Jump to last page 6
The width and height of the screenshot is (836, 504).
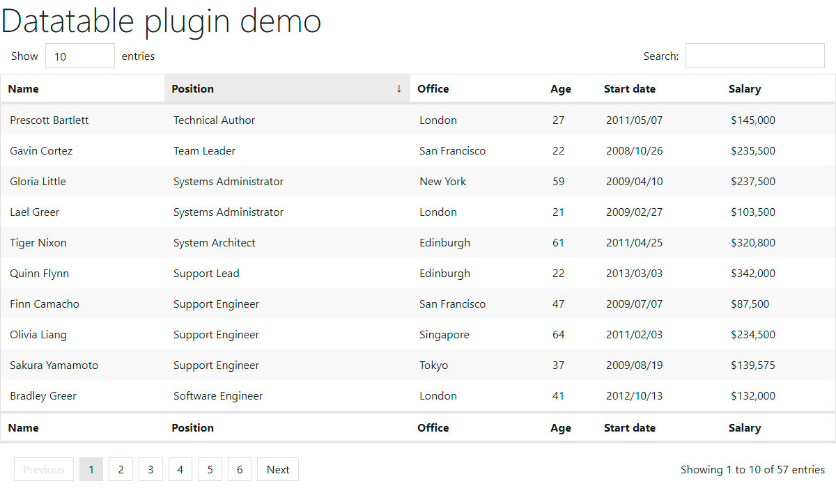click(x=240, y=469)
